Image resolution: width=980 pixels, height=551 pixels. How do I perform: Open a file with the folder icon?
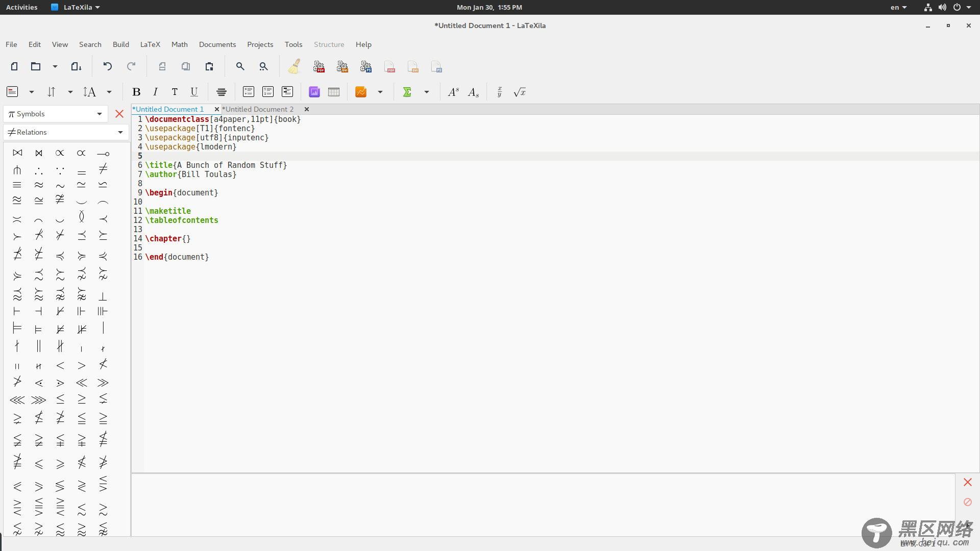(35, 66)
